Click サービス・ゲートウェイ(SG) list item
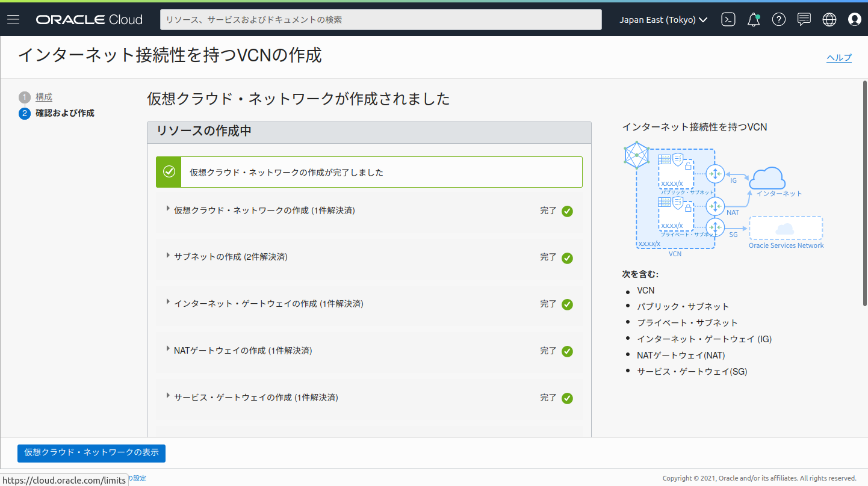This screenshot has width=868, height=486. [x=692, y=372]
